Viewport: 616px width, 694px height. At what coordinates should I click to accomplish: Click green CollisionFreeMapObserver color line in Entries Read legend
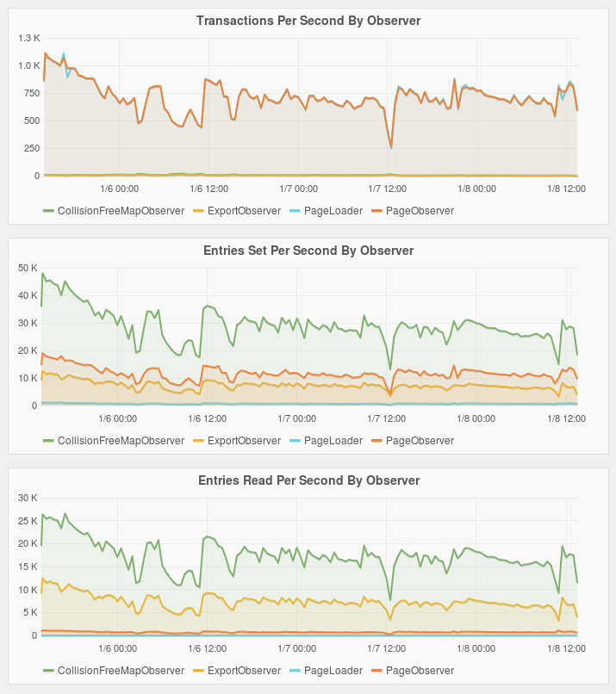[x=49, y=670]
